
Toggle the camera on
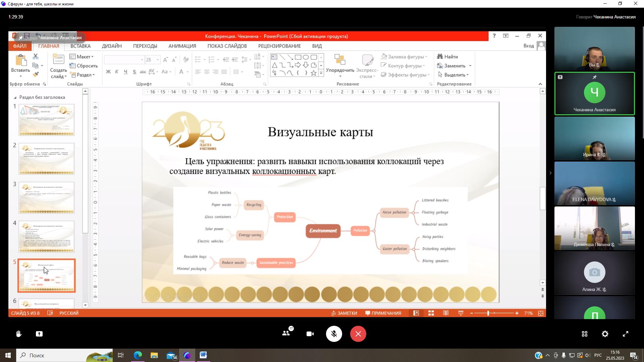click(310, 334)
